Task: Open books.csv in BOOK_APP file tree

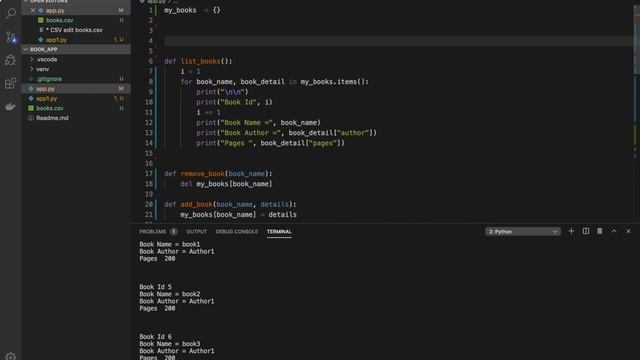Action: [76, 108]
